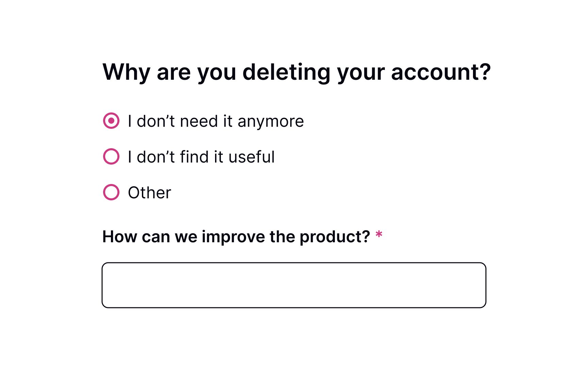588x368 pixels.
Task: Click the "Why are you deleting your account?" heading
Action: coord(296,72)
